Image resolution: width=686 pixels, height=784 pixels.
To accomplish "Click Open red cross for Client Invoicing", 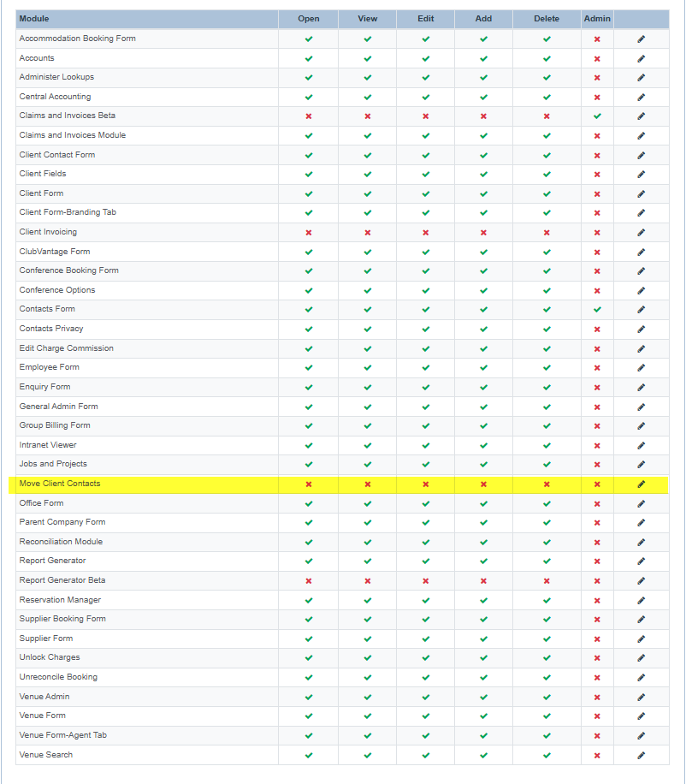I will [309, 233].
